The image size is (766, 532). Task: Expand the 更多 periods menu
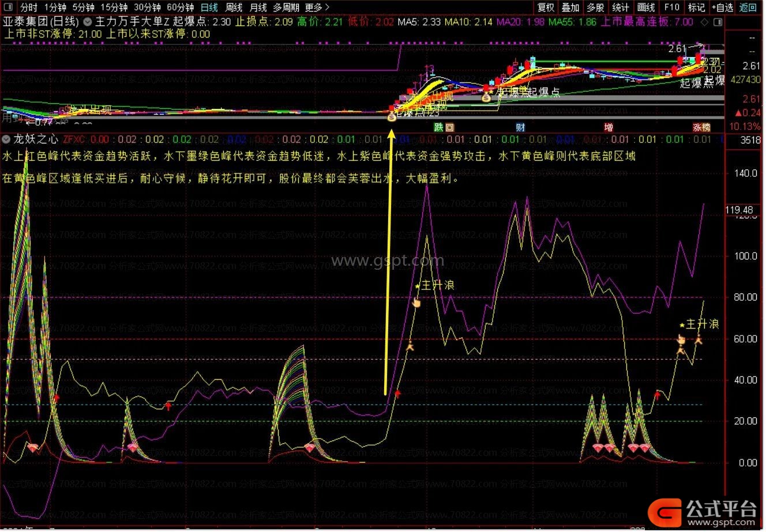pos(317,7)
